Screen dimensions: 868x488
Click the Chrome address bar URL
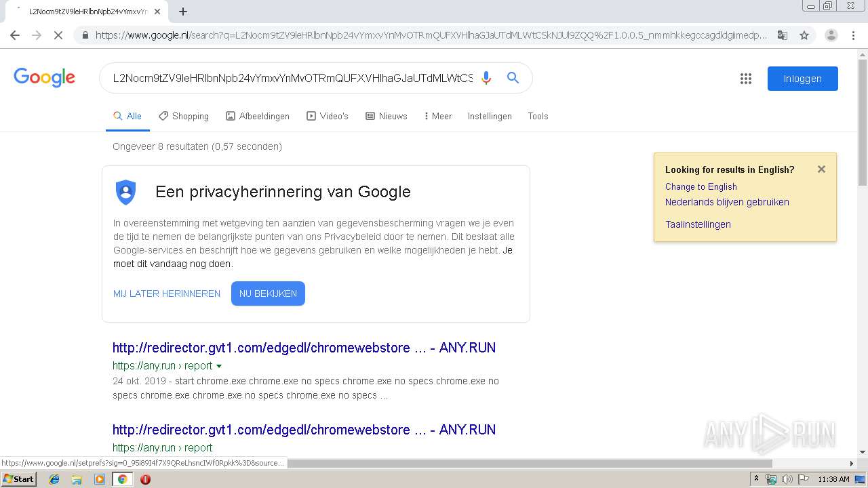point(431,35)
